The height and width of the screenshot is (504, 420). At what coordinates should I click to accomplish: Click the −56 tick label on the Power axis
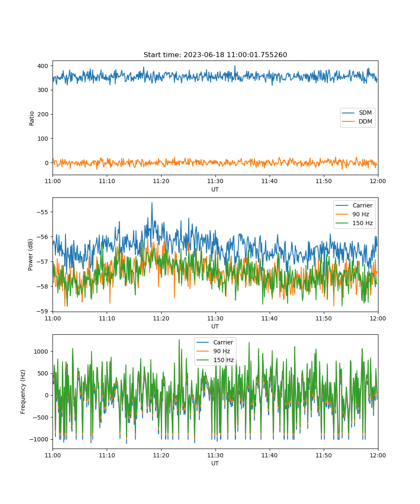click(43, 237)
